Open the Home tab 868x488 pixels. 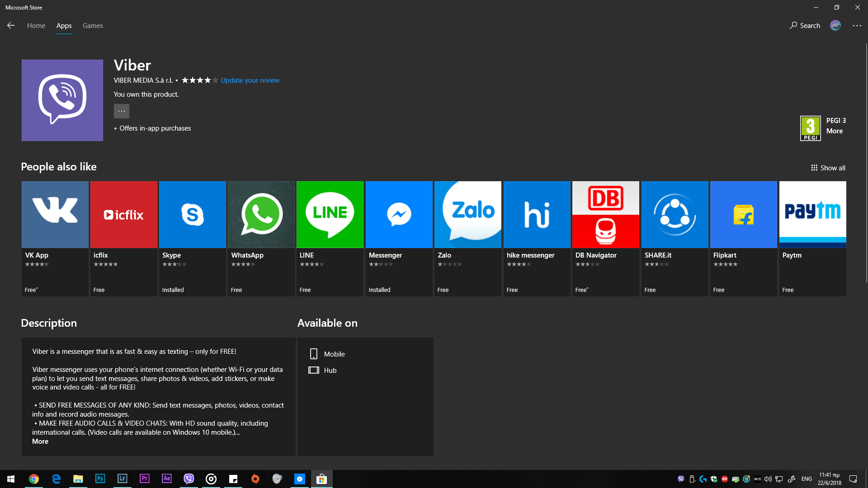36,26
